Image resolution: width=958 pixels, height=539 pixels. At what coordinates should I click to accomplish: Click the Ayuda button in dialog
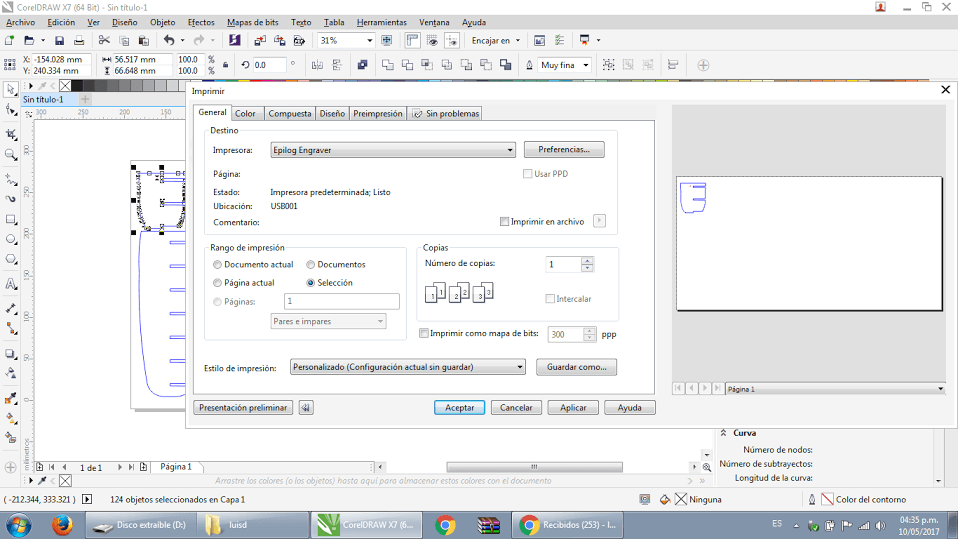click(629, 408)
